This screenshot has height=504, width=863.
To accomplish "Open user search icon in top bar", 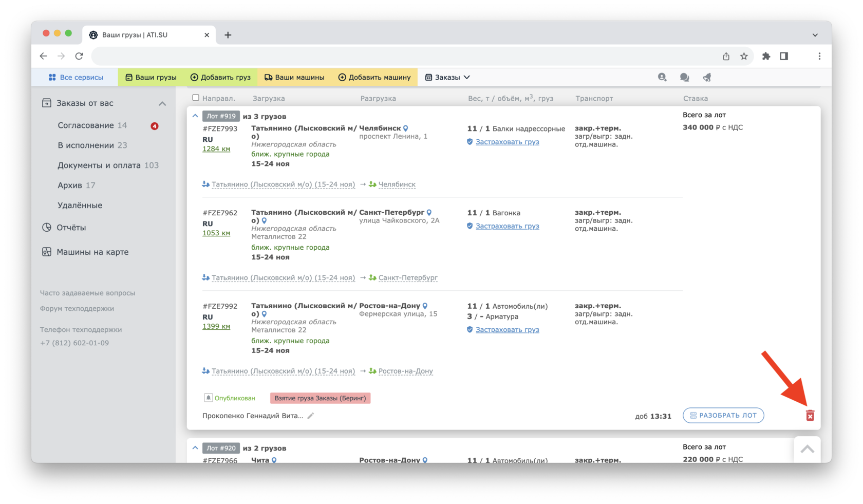I will tap(662, 77).
